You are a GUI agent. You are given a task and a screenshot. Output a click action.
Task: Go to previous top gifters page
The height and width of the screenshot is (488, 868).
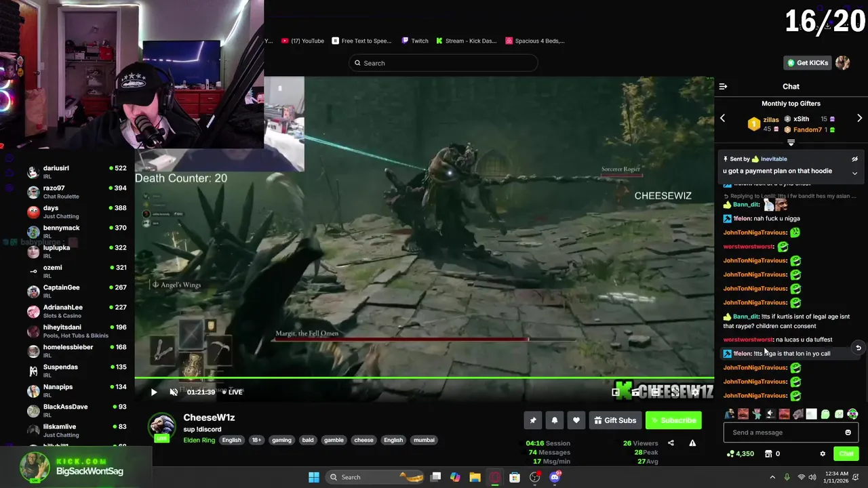pos(722,118)
